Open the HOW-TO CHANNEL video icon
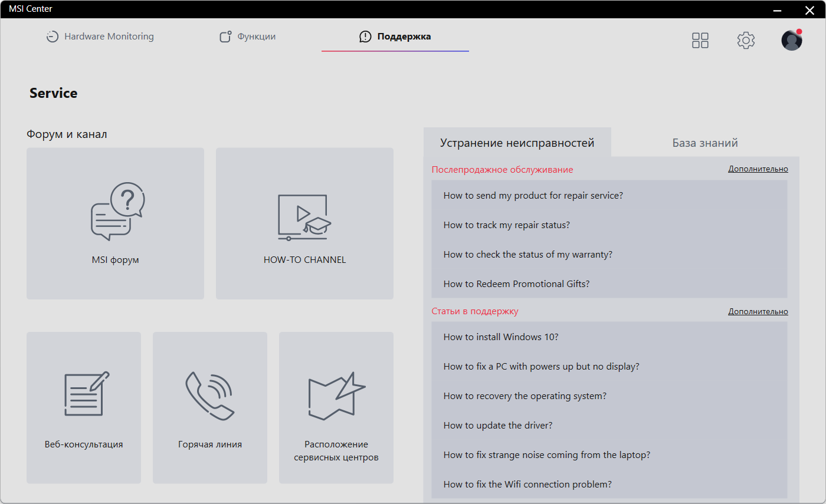This screenshot has width=826, height=504. tap(304, 218)
